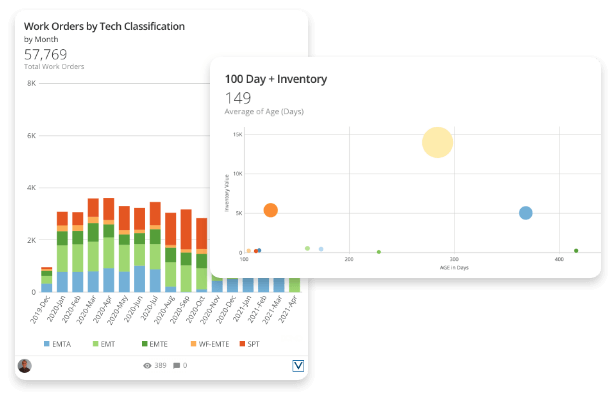Click the views eye icon
Screen dimensions: 616x400
click(x=148, y=366)
